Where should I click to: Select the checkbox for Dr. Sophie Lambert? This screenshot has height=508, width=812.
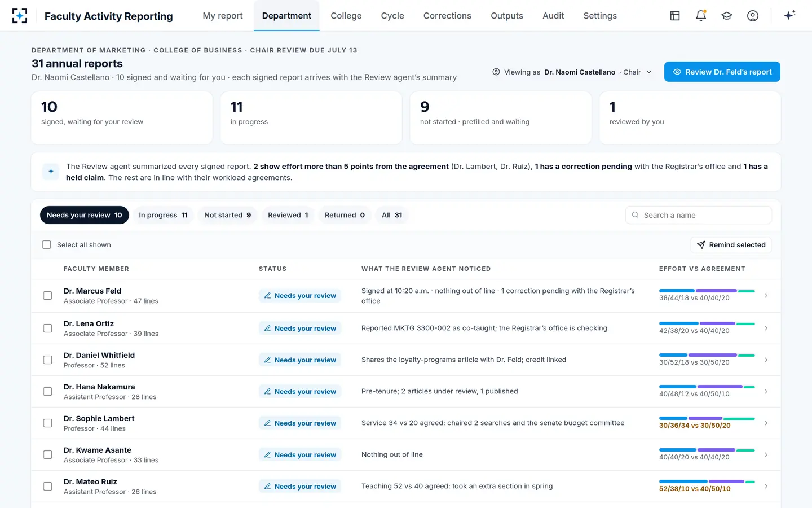pos(48,423)
